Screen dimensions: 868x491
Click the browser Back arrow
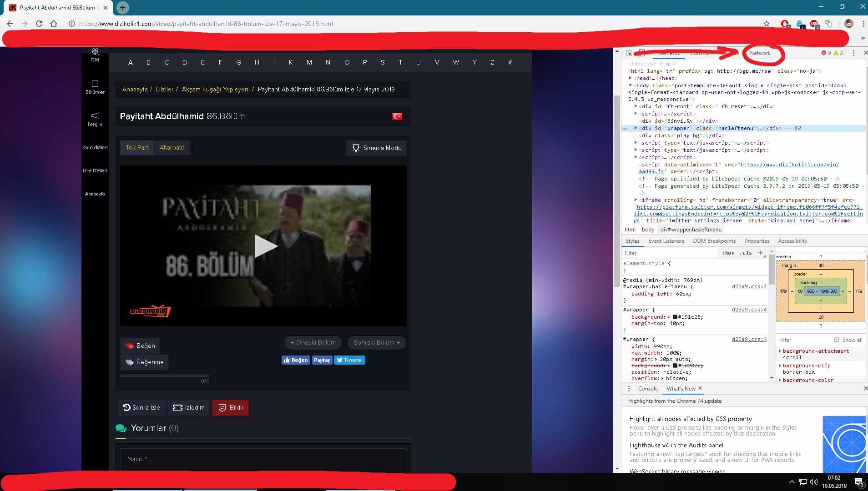coord(10,24)
